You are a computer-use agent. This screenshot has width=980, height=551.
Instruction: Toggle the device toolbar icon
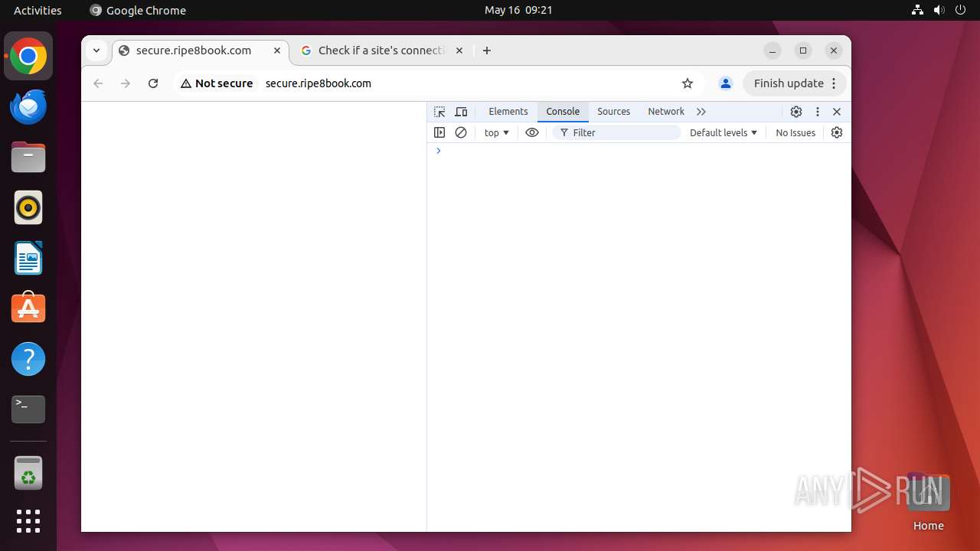(x=461, y=112)
